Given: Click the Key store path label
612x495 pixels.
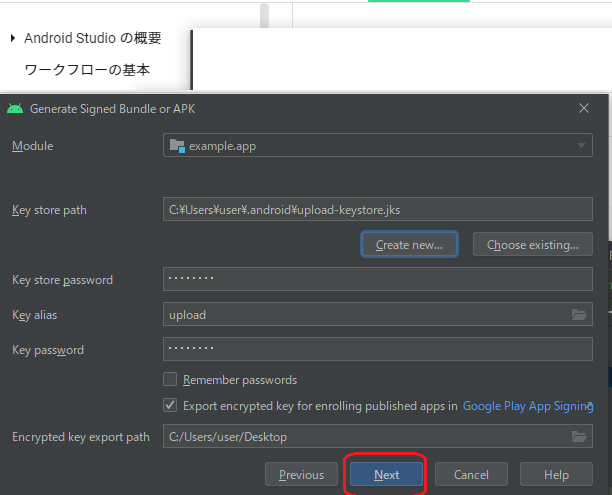Looking at the screenshot, I should 49,210.
